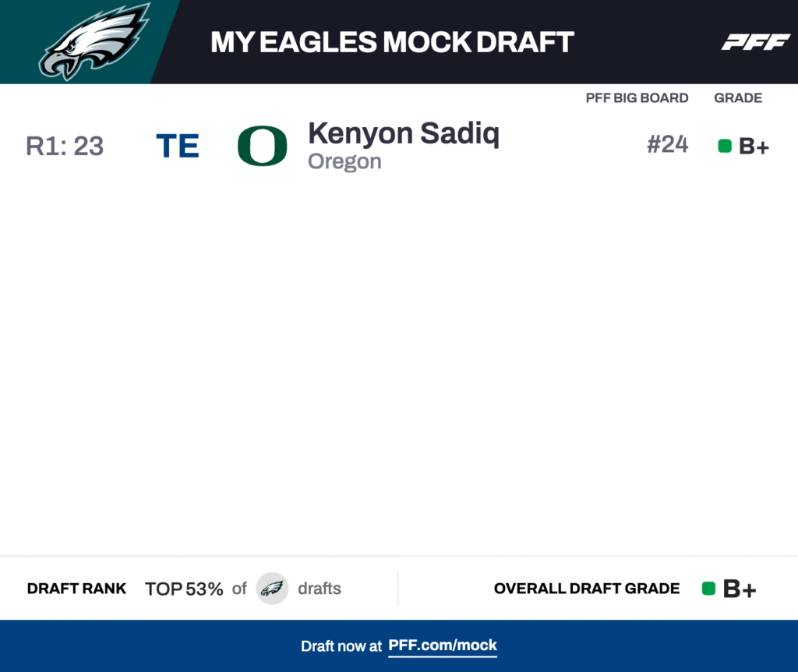Viewport: 798px width, 672px height.
Task: Click the My Eagles Mock Draft title
Action: (392, 42)
